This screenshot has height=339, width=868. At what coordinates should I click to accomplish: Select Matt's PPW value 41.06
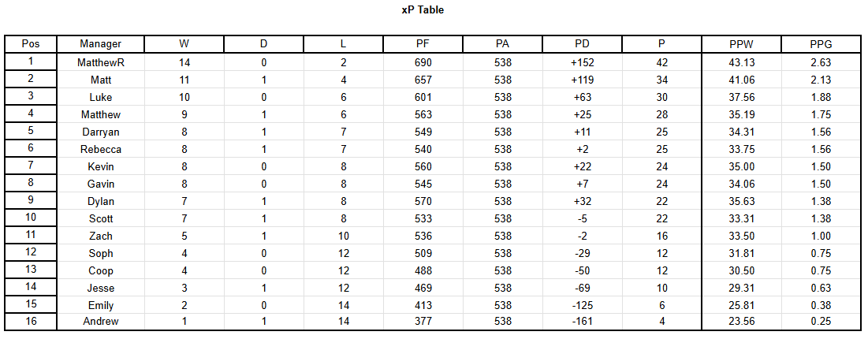(x=742, y=80)
